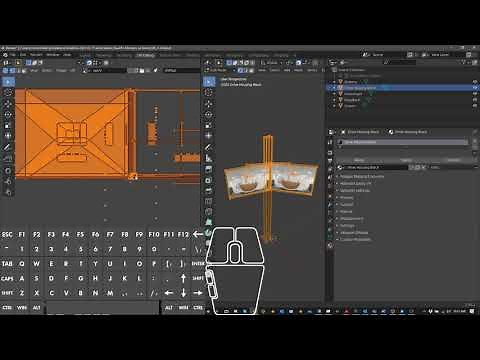Select the Cursor tool in the UV editor
480x360 pixels.
(8, 93)
